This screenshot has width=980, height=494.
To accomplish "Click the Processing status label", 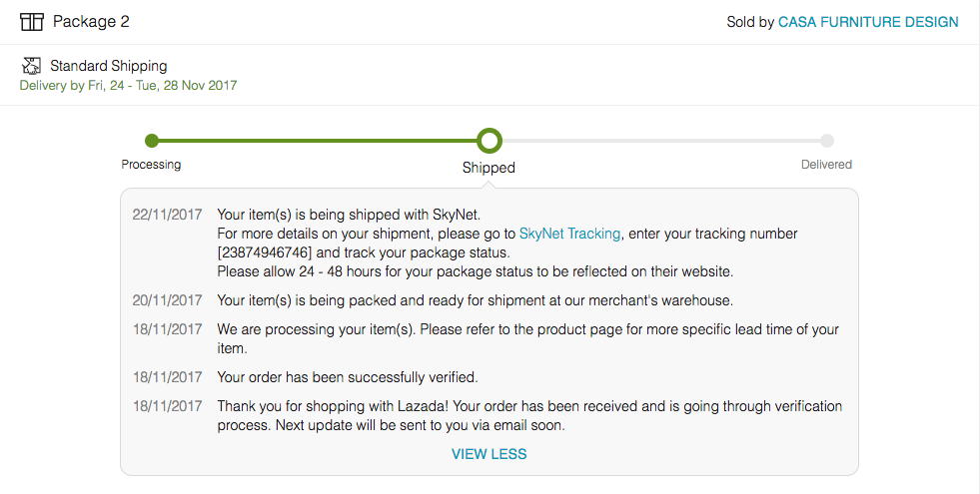I will 151,165.
